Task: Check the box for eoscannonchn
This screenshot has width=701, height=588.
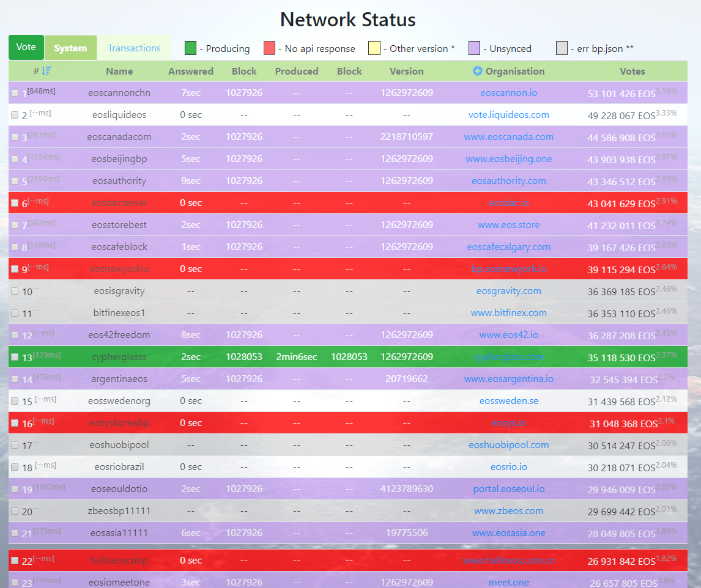Action: click(15, 93)
